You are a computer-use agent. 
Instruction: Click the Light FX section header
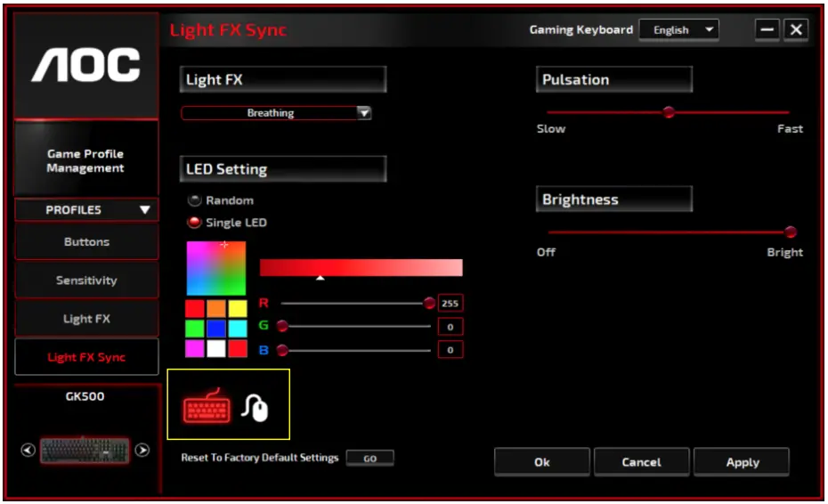[x=283, y=80]
